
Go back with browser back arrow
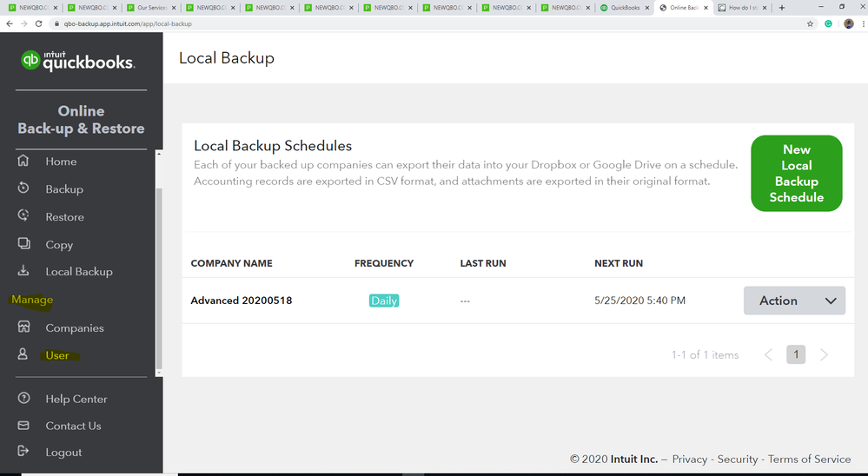[10, 23]
